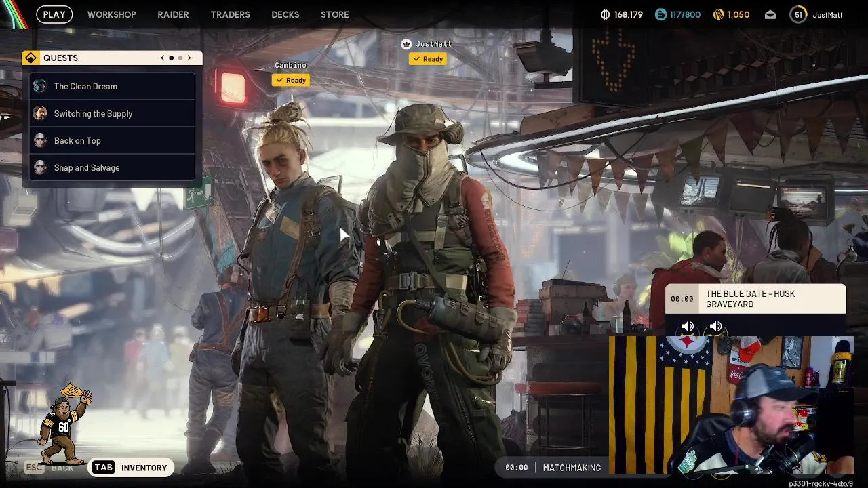Click the MATCHMAKING status label
This screenshot has height=488, width=868.
pyautogui.click(x=572, y=468)
